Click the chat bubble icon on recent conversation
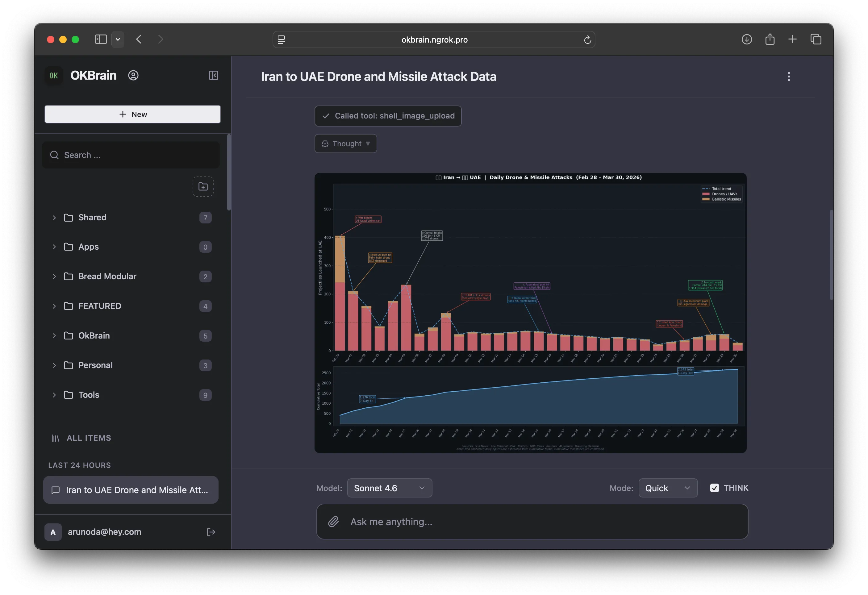Image resolution: width=868 pixels, height=595 pixels. coord(55,490)
